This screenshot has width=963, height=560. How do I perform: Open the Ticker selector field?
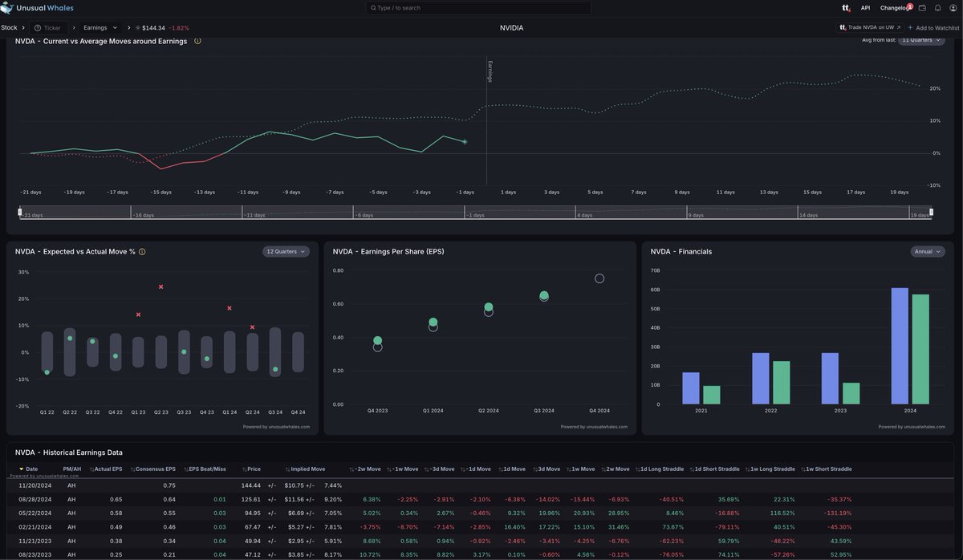48,27
